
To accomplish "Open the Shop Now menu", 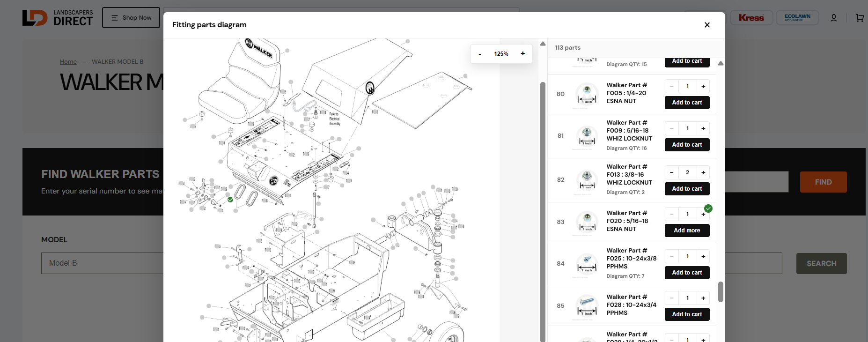I will (131, 18).
